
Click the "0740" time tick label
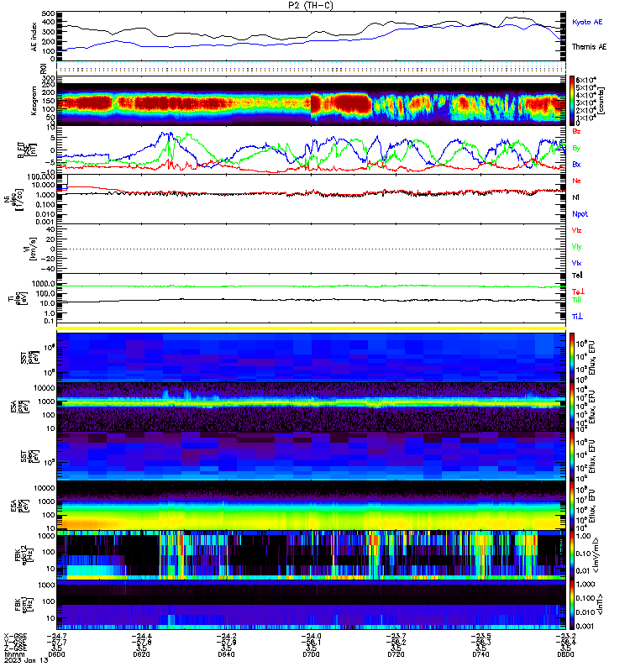480,654
